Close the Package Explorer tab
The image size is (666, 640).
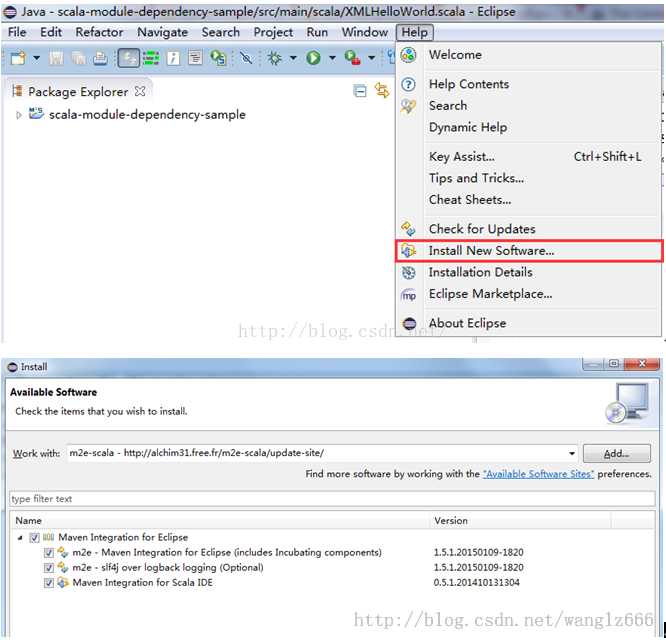coord(140,91)
